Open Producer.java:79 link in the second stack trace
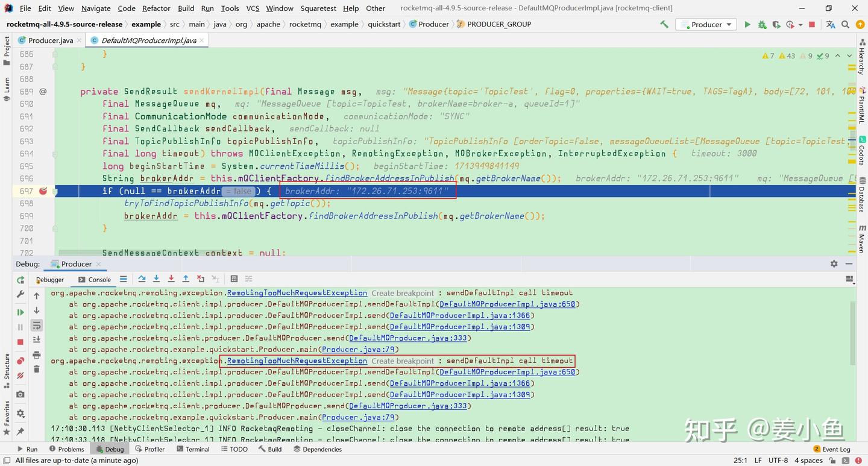The width and height of the screenshot is (868, 466). [x=358, y=417]
